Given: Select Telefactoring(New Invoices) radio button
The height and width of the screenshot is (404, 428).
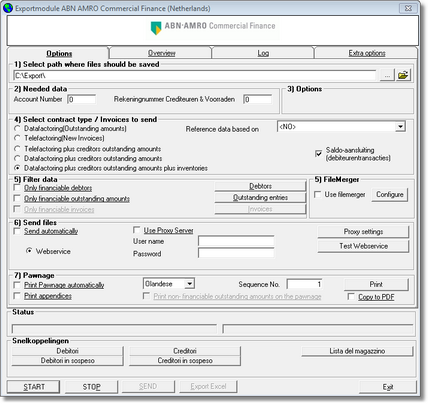Looking at the screenshot, I should 17,138.
